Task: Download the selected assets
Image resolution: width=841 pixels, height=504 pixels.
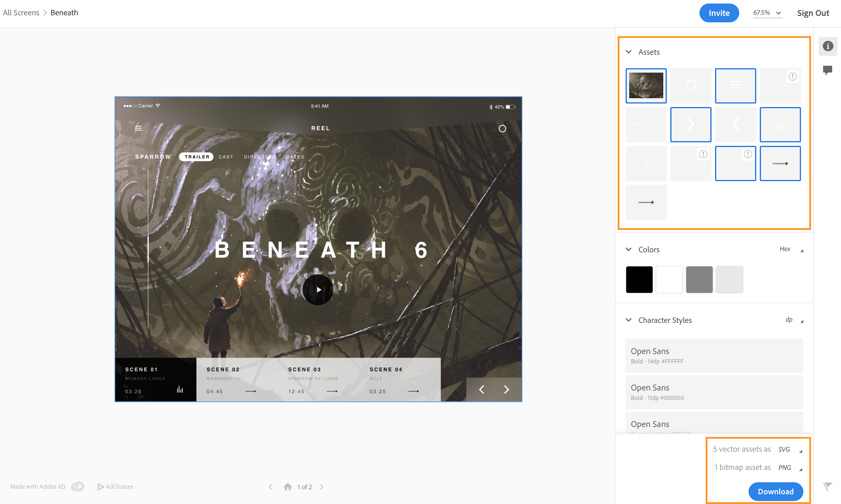Action: [775, 491]
